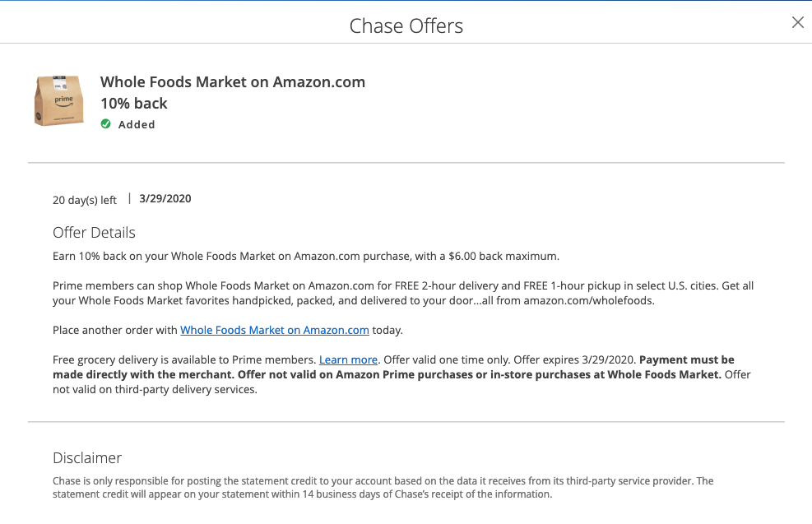Click the Disclaimer heading
812x524 pixels.
click(x=87, y=458)
